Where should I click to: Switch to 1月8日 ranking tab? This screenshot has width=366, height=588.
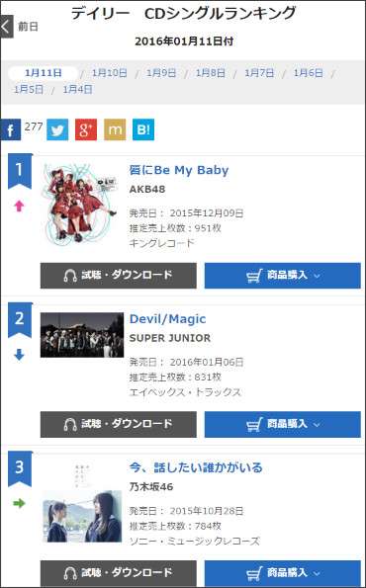tap(211, 73)
